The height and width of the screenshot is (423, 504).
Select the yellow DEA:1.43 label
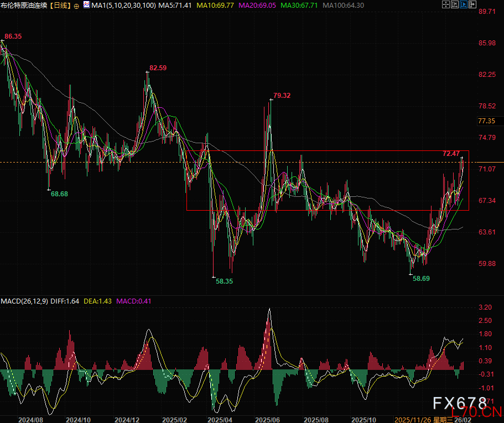[98, 301]
